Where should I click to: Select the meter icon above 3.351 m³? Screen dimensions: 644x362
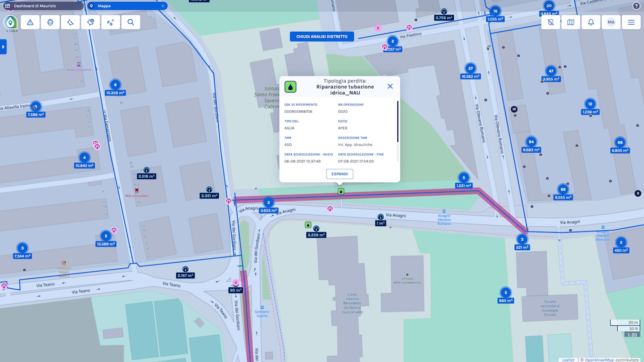coord(209,189)
